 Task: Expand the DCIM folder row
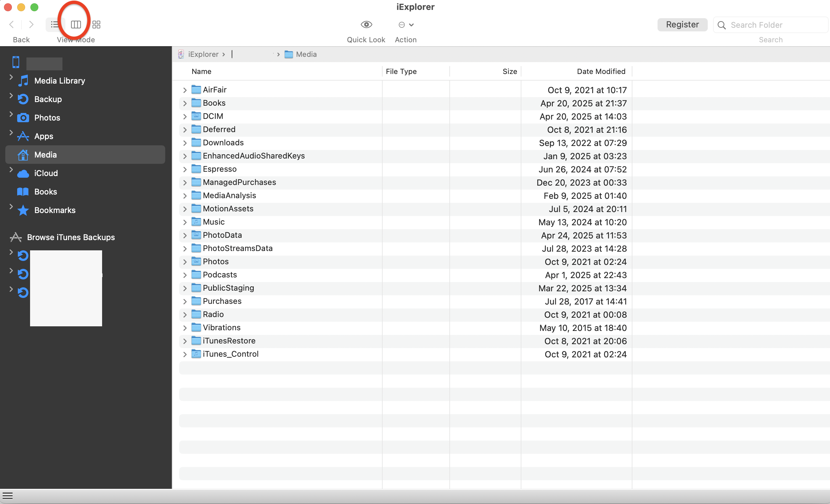pyautogui.click(x=185, y=117)
